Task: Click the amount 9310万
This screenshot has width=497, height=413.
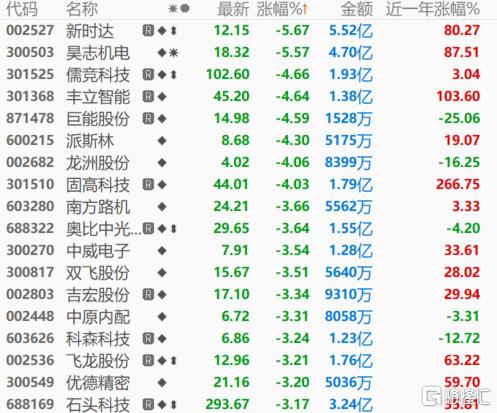Action: coord(349,295)
